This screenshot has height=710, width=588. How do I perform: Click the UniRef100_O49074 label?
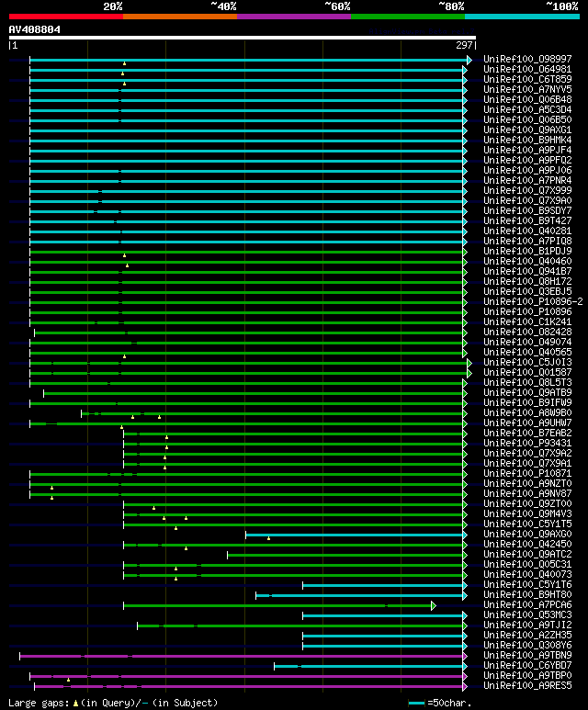[x=527, y=343]
